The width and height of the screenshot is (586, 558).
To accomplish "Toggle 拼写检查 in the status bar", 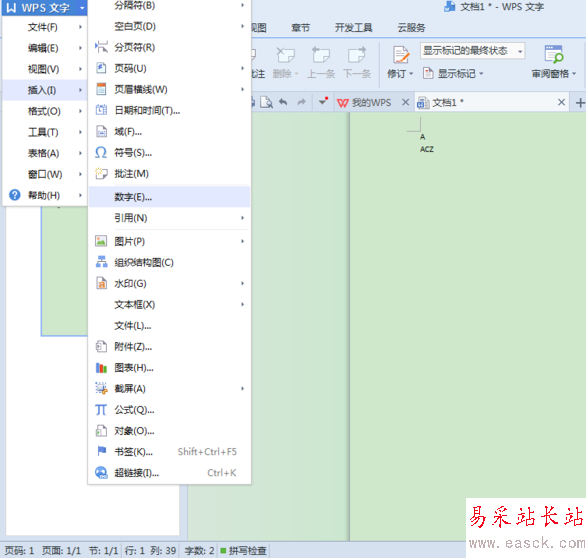I will 244,551.
